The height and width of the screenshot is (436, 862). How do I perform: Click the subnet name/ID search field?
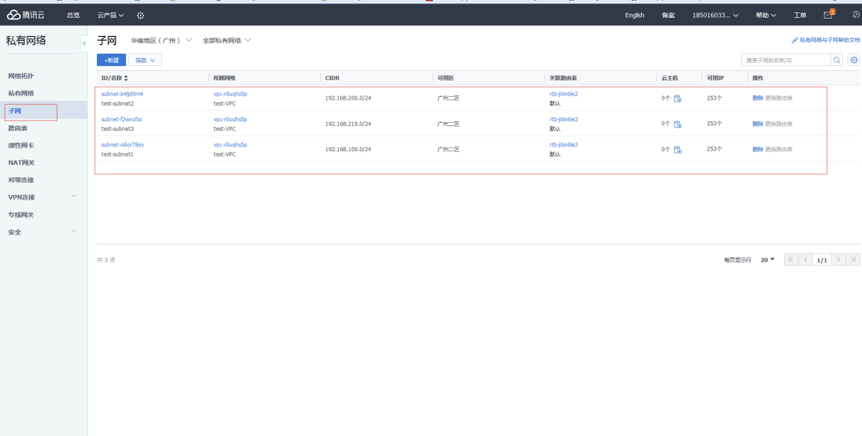click(785, 60)
